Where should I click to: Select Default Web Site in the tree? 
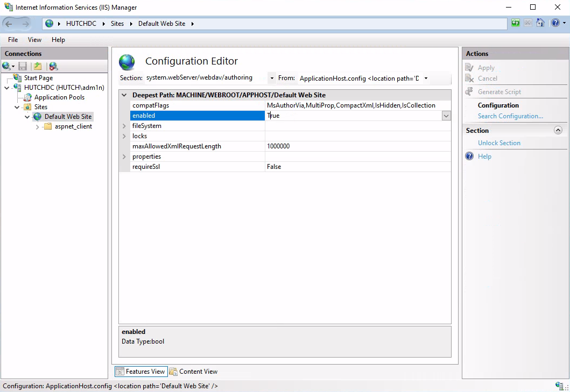coord(68,117)
